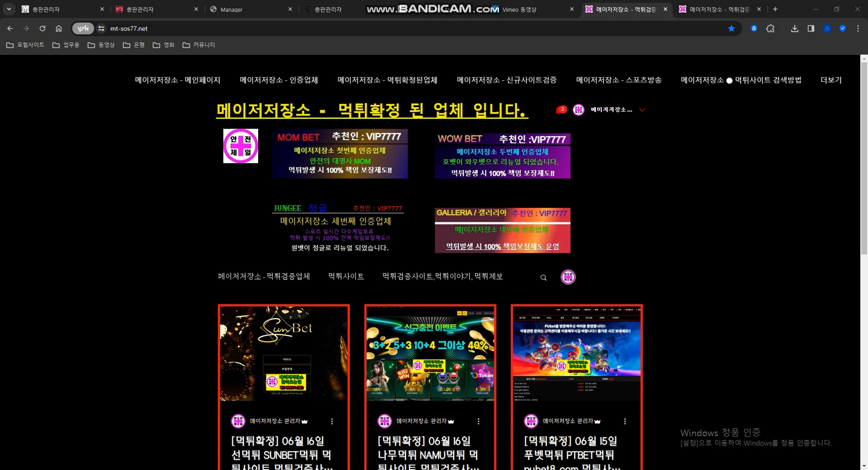Open the tab search dropdown arrow
868x470 pixels.
pos(9,9)
